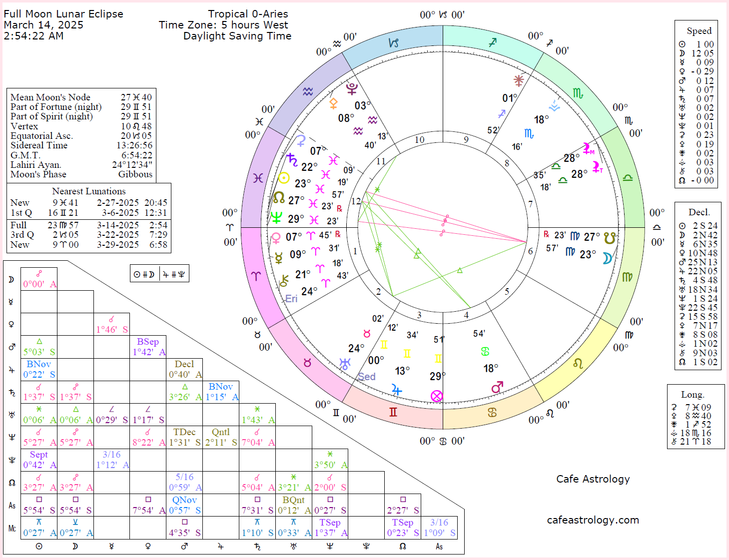This screenshot has height=560, width=729.
Task: Click the Saturn glyph near 22 Pisces
Action: [292, 158]
